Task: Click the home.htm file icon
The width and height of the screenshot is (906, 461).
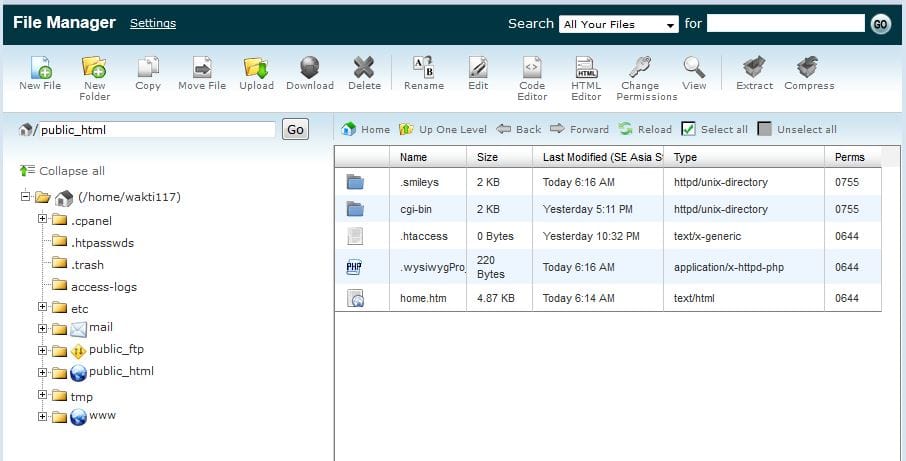Action: pyautogui.click(x=355, y=298)
